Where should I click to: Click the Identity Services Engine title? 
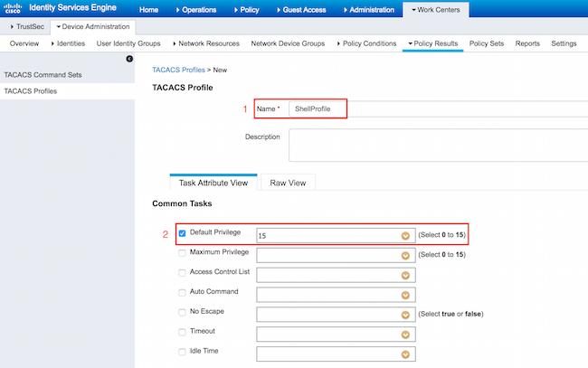(x=72, y=8)
